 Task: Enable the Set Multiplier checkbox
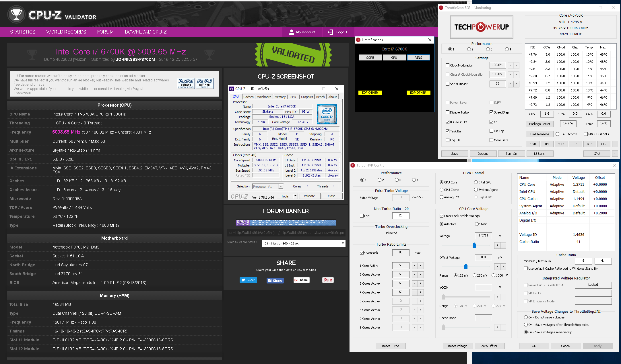pyautogui.click(x=447, y=84)
